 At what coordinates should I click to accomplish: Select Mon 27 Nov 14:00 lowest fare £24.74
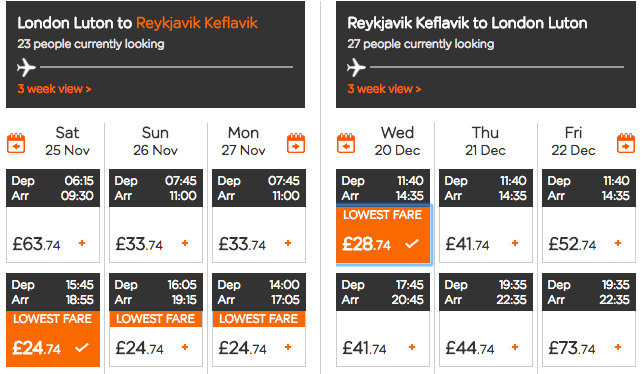(x=259, y=339)
